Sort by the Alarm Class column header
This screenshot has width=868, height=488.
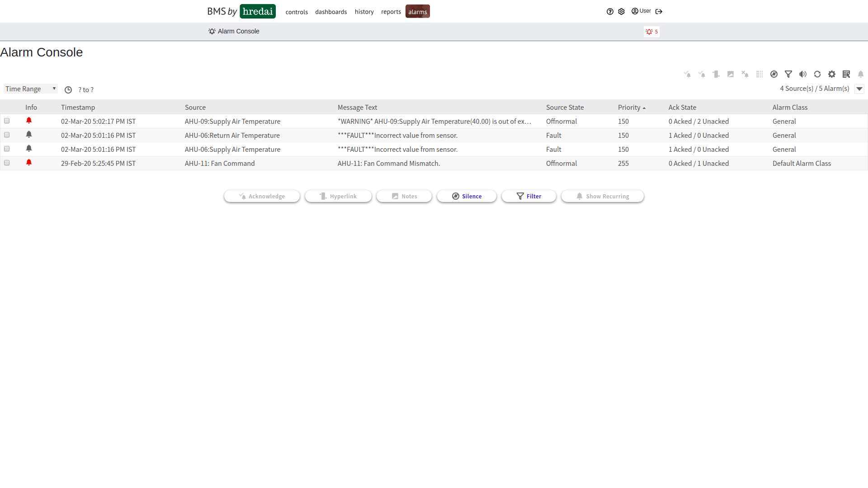(x=790, y=108)
